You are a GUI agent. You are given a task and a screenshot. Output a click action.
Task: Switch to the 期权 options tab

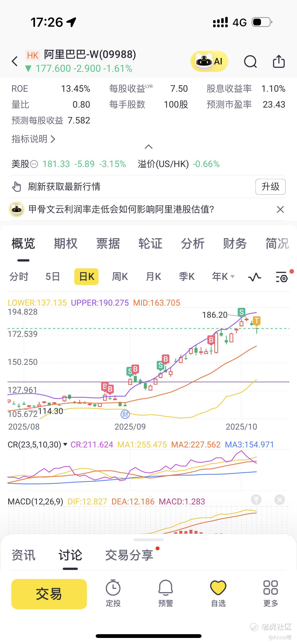tap(65, 244)
